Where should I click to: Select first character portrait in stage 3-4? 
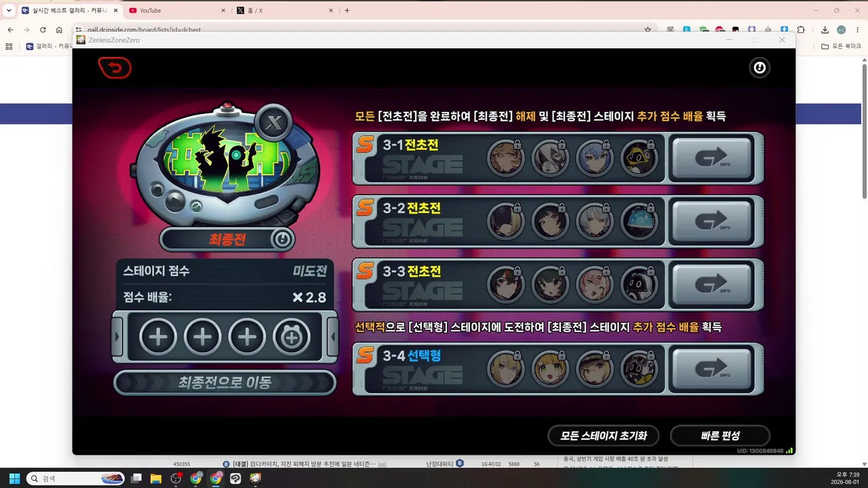[x=506, y=369]
